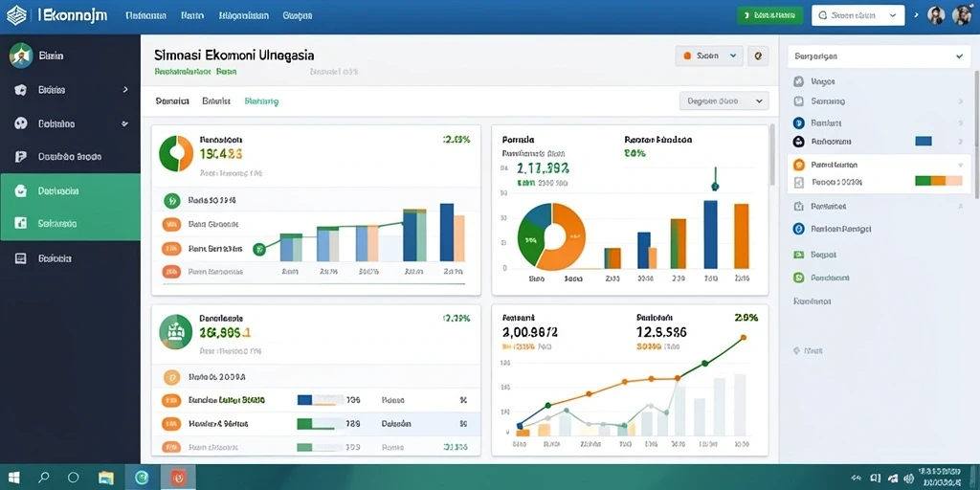Toggle the green checkmark in the right panel header
This screenshot has width=980, height=490.
(959, 56)
